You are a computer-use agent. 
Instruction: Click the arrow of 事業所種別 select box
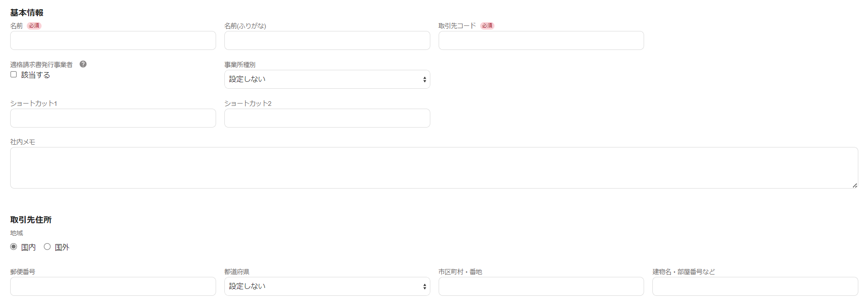(424, 80)
